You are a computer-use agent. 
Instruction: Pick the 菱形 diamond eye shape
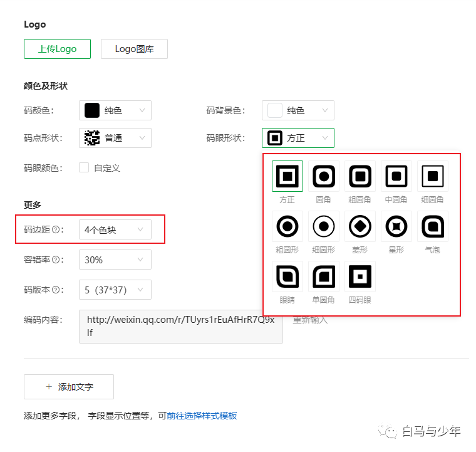(360, 226)
